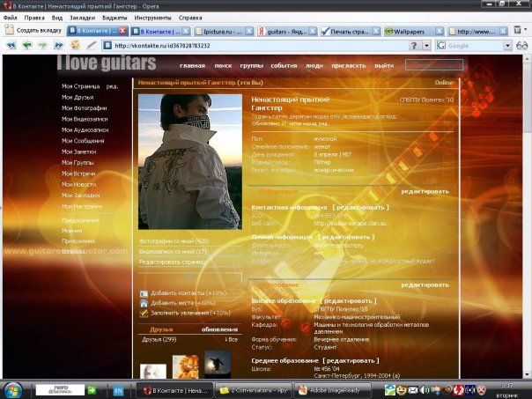Click the site search field in header
The width and height of the screenshot is (532, 399).
pos(434,64)
